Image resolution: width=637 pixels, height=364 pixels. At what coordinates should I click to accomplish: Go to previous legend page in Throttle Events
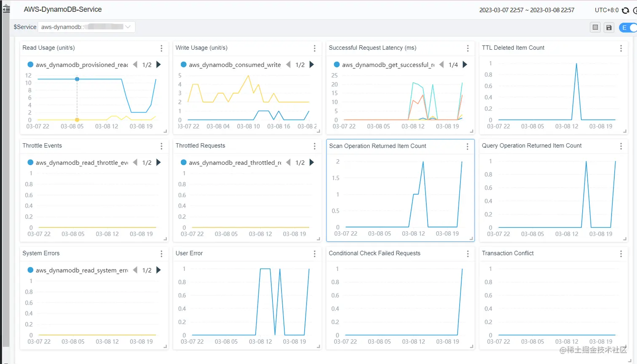135,162
